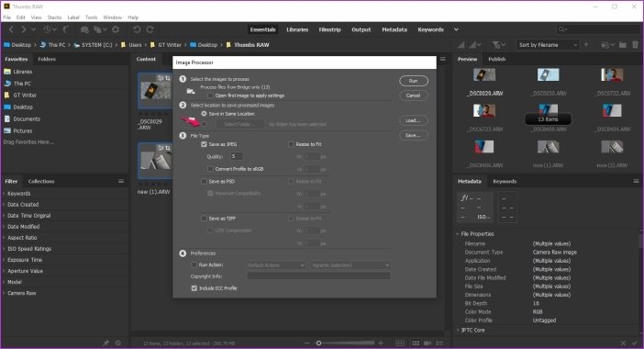Enable Convert Profile to sRGB

[x=211, y=169]
